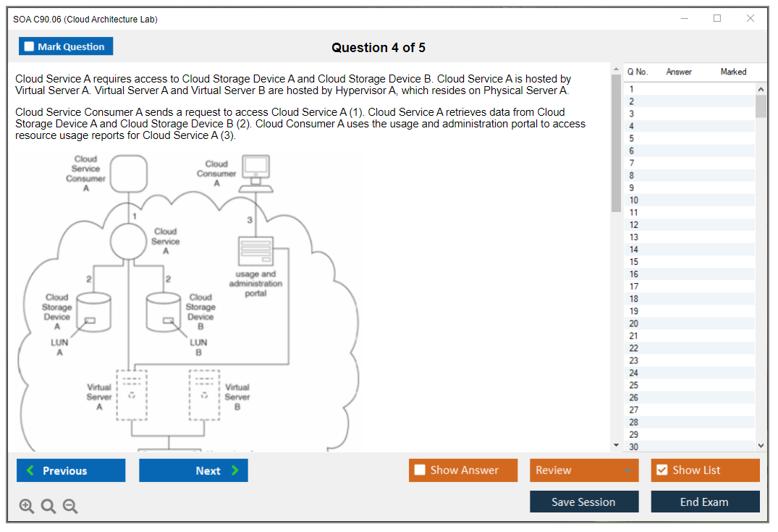This screenshot has width=778, height=532.
Task: Click the Answer column header
Action: pyautogui.click(x=679, y=72)
